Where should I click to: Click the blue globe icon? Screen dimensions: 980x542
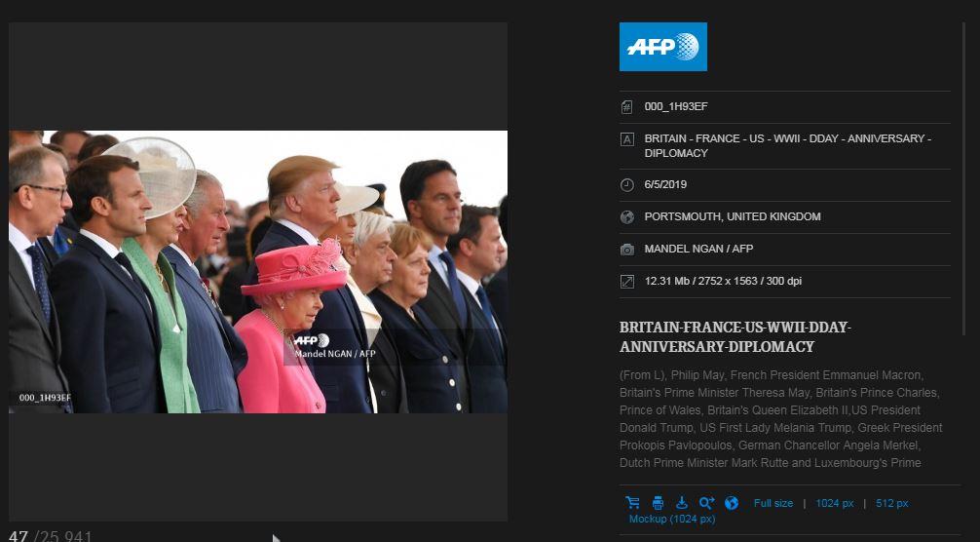click(732, 503)
